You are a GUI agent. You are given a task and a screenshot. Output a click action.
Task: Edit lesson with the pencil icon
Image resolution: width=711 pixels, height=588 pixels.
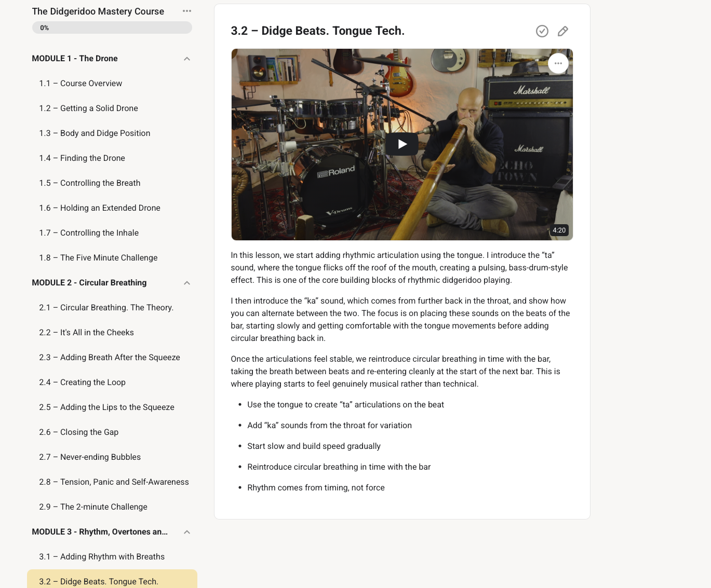pos(562,31)
